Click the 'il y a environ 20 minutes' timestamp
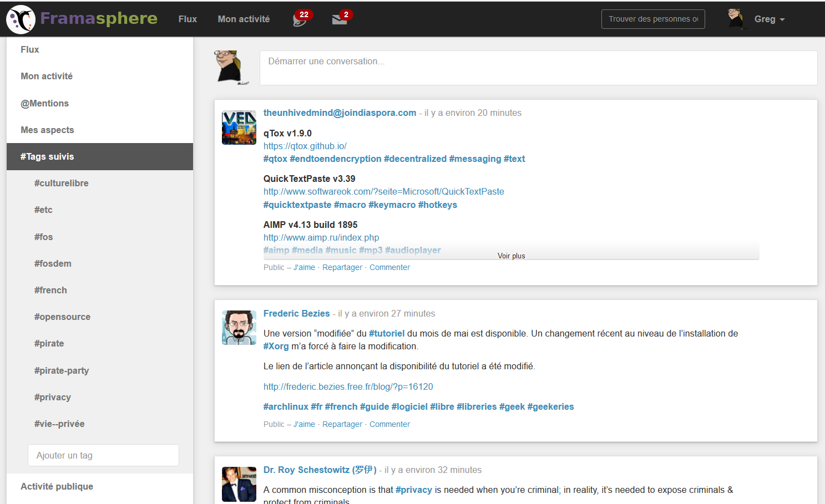The image size is (825, 504). point(473,113)
